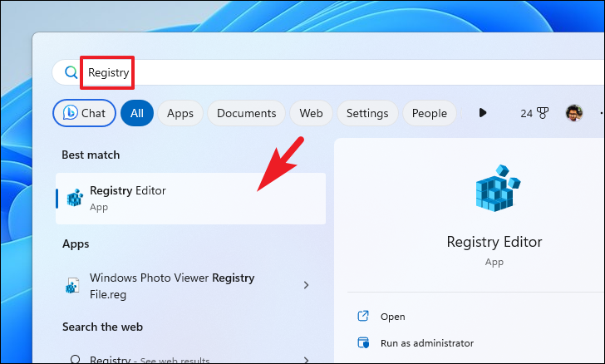The height and width of the screenshot is (364, 605).
Task: Click the Registry Editor cube icon in results
Action: (x=75, y=198)
